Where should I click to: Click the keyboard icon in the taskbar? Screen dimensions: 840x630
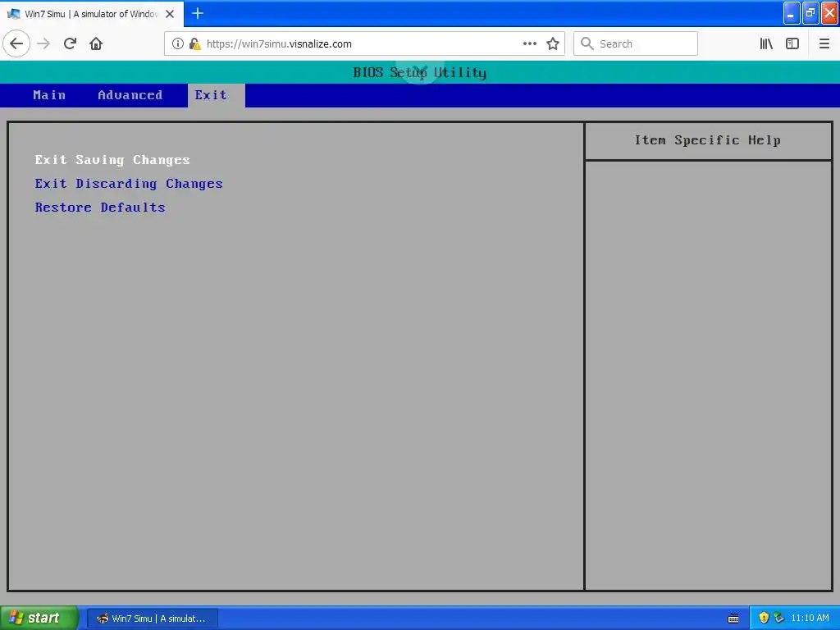coord(733,619)
